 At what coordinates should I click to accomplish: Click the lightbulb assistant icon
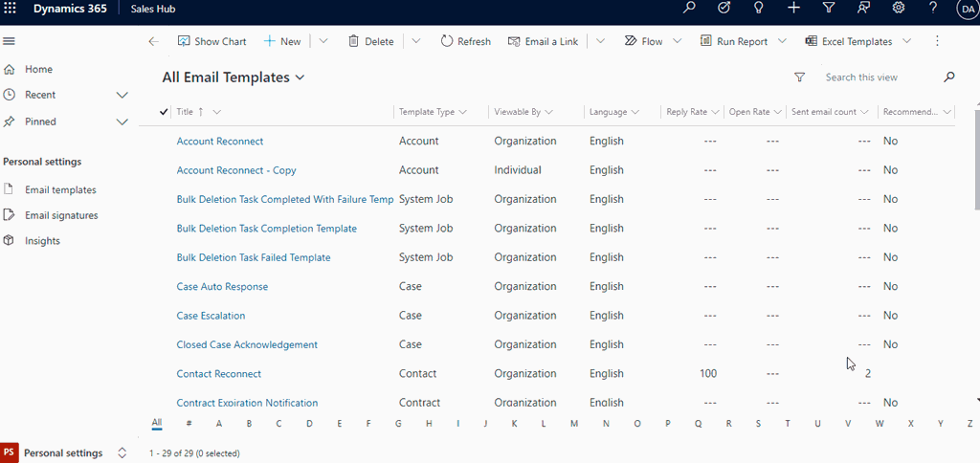tap(758, 9)
